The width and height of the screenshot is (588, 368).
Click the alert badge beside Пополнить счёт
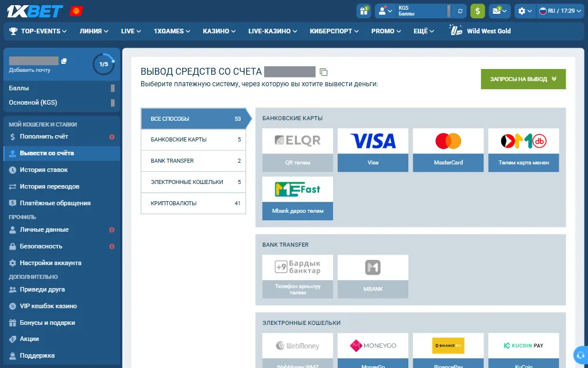click(112, 137)
